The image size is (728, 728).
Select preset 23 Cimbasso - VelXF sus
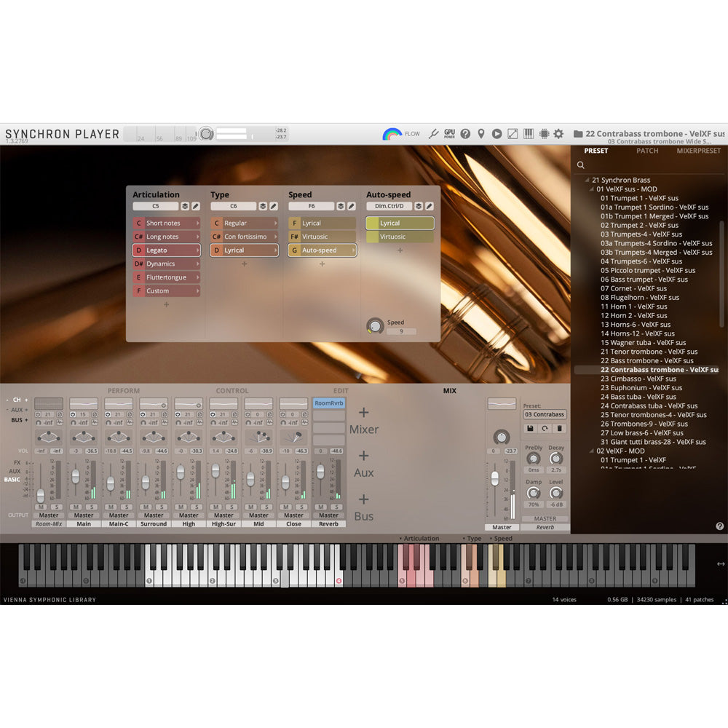point(638,379)
